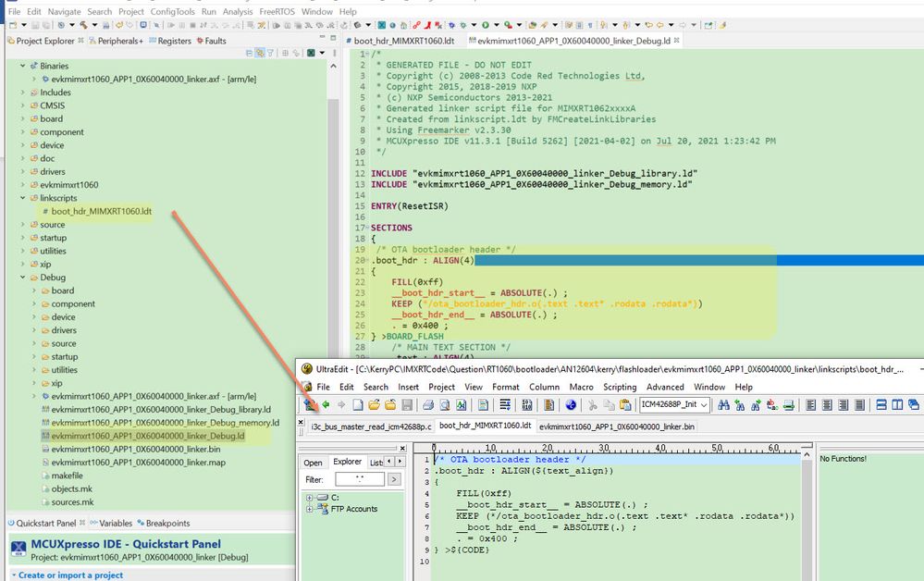The width and height of the screenshot is (924, 581).
Task: Select evkmimxrt1060_APP1_0X60040000_linker_Debug.ld in tree
Action: click(x=147, y=436)
